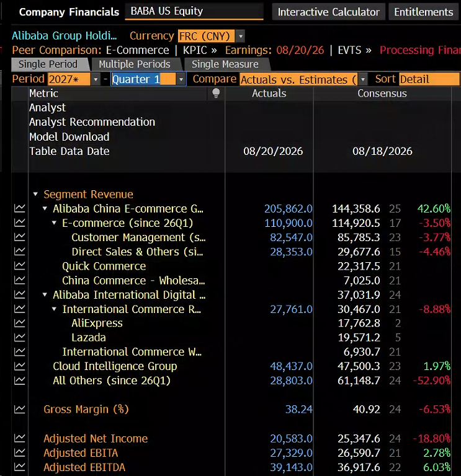The image size is (461, 476).
Task: Click the Entitlements button
Action: pyautogui.click(x=424, y=12)
